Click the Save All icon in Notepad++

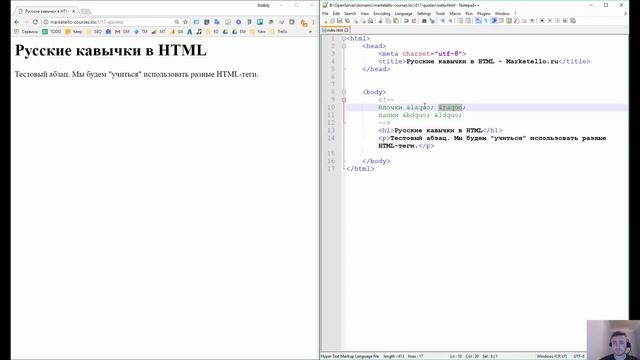347,21
